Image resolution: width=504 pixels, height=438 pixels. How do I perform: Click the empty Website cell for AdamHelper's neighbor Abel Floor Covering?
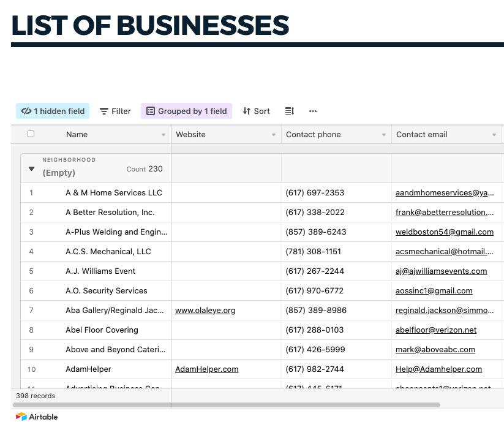[227, 330]
